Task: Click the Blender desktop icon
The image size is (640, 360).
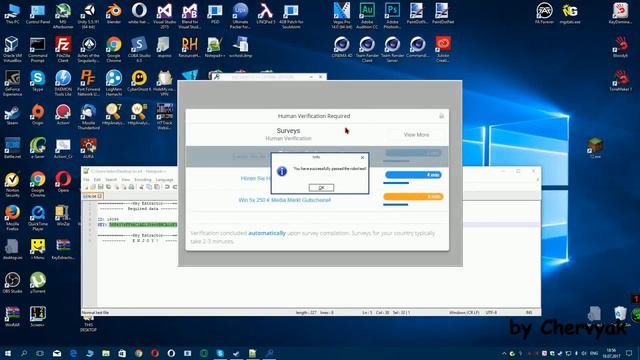Action: point(114,13)
